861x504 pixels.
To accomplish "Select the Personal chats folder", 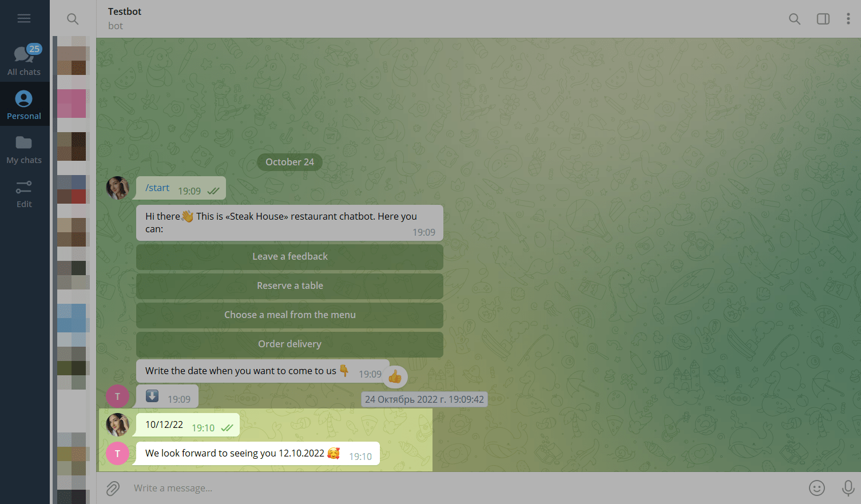I will (24, 105).
